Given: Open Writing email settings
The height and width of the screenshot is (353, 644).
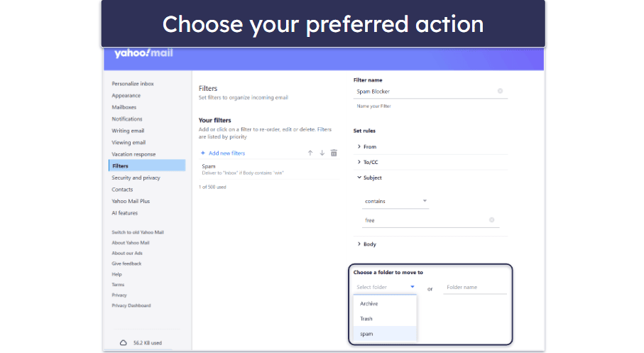Looking at the screenshot, I should tap(128, 131).
